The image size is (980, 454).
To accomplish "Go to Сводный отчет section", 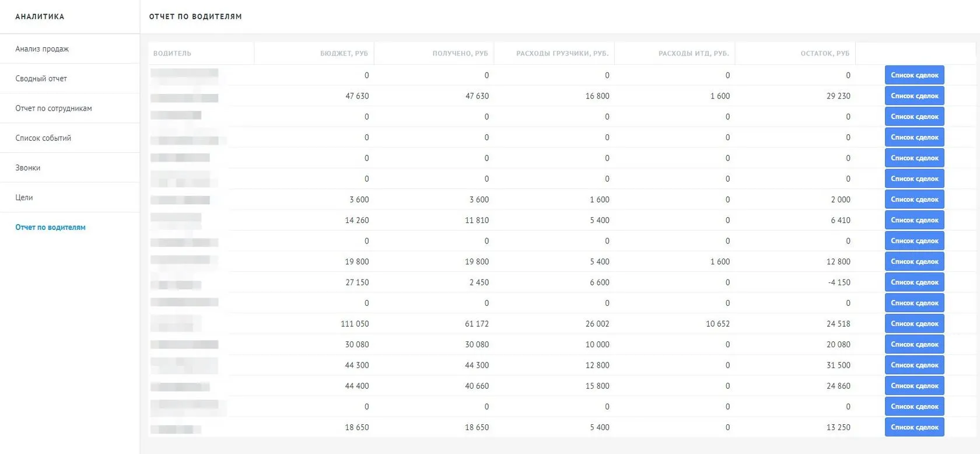I will coord(41,79).
